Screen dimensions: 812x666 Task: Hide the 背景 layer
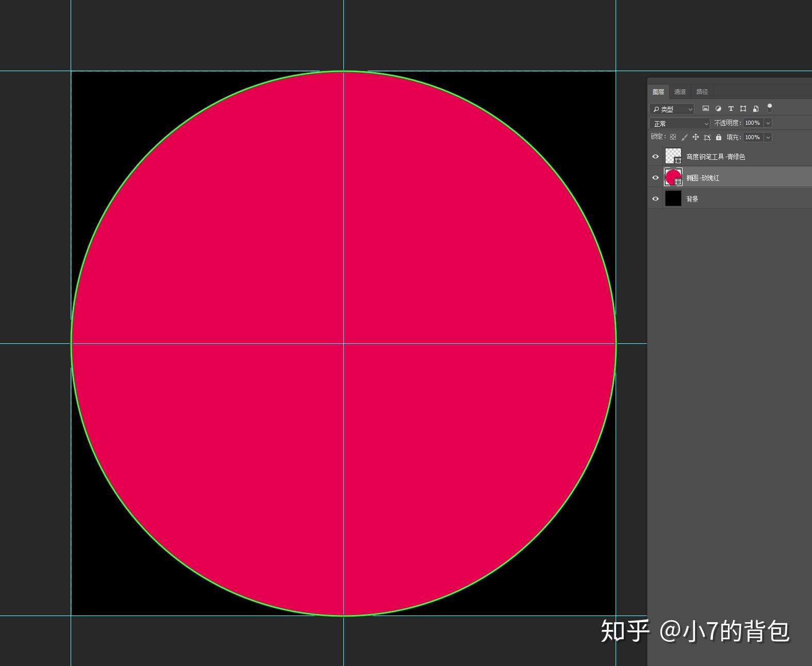coord(655,199)
